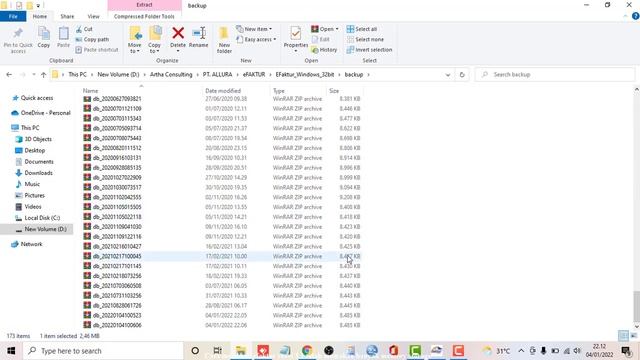Go up one folder level arrow
This screenshot has height=360, width=640.
coord(43,75)
